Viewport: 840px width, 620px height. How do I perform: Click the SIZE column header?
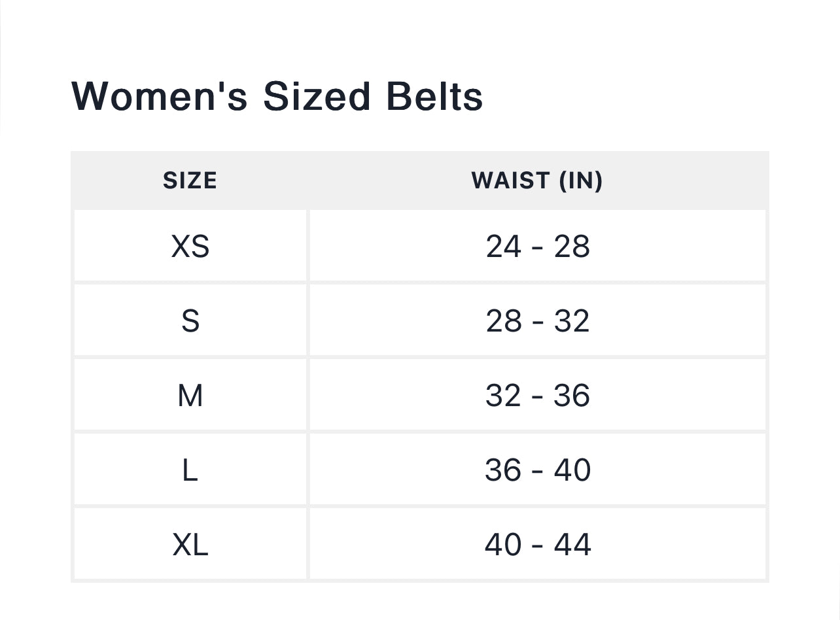click(190, 181)
